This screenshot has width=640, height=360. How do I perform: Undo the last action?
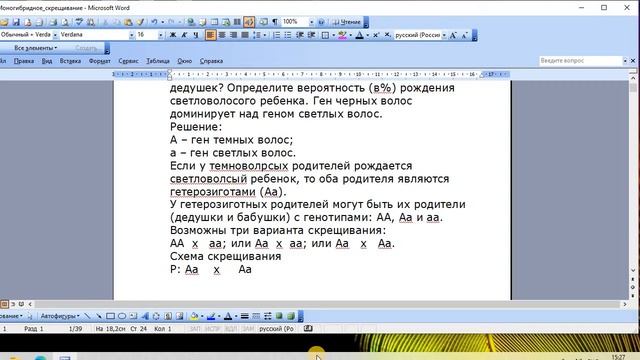154,22
